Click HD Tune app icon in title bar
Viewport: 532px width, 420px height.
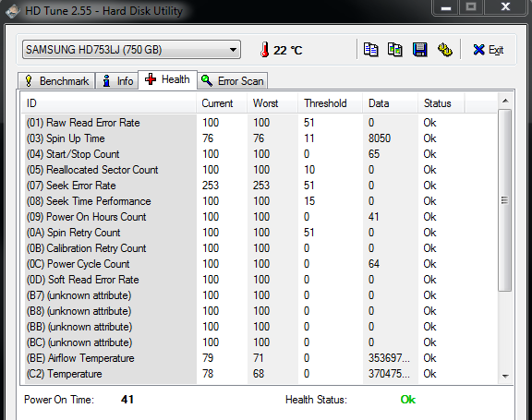[13, 11]
